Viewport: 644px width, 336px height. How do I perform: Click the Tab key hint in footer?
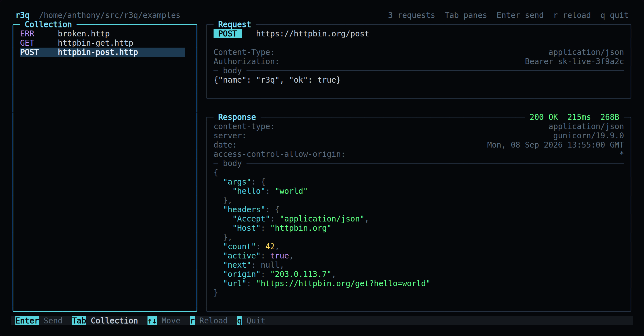[x=79, y=321]
